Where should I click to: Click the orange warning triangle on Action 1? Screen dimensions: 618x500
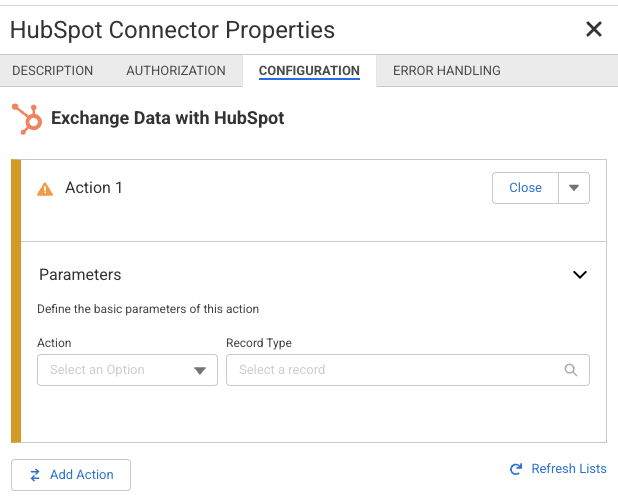(x=45, y=188)
